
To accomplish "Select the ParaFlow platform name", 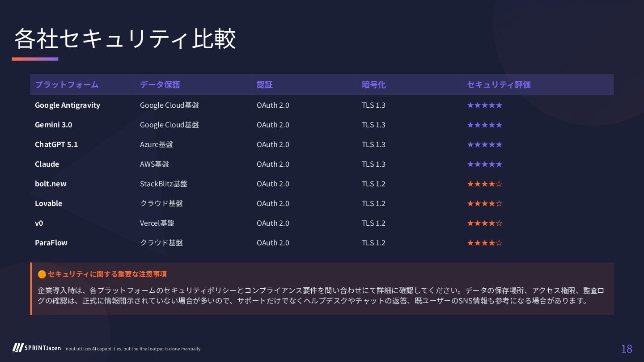I will point(51,243).
